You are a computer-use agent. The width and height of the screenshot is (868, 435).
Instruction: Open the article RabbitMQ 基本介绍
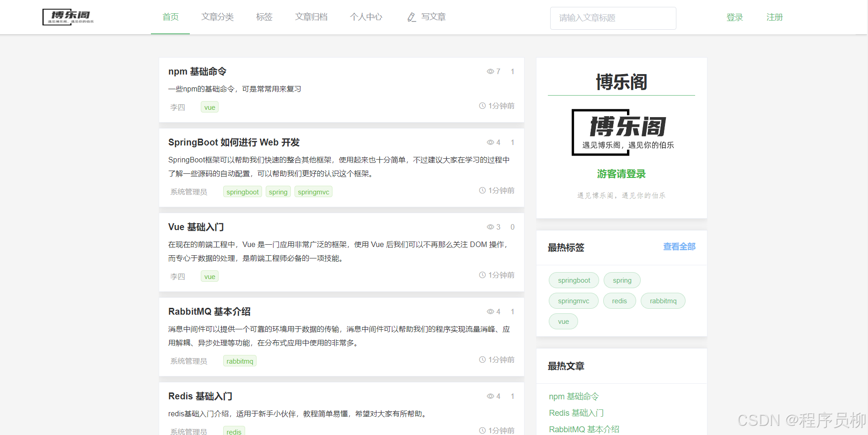coord(209,311)
